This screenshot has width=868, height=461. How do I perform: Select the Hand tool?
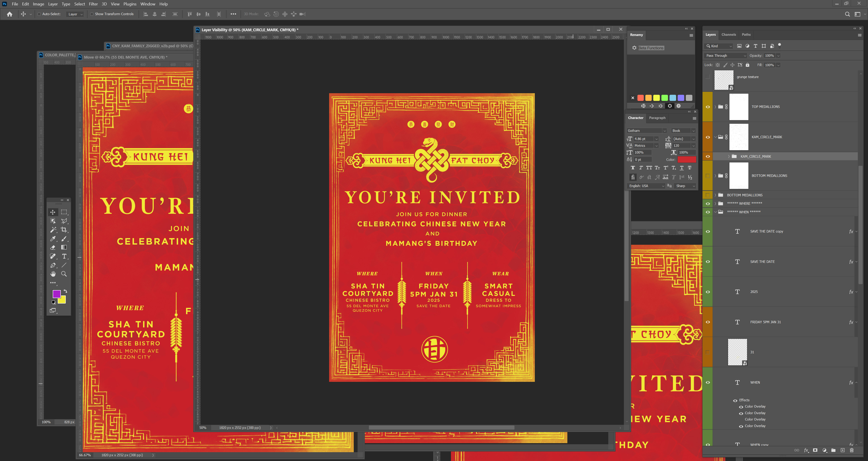coord(53,274)
